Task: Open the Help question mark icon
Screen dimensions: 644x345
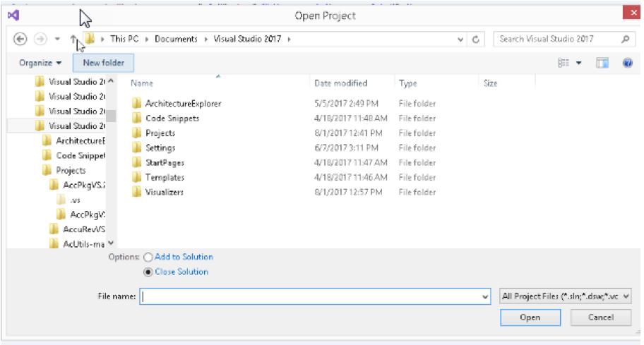Action: 627,63
